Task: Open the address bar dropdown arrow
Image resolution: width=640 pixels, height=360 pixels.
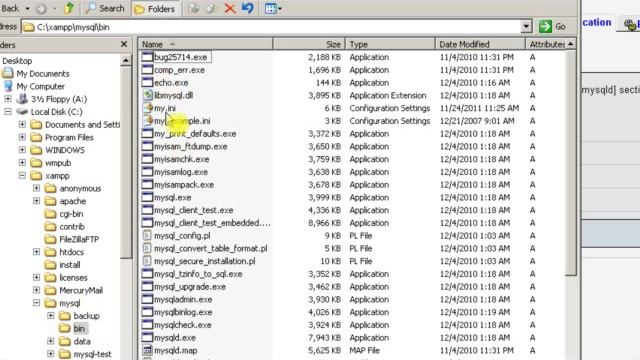Action: pos(526,27)
